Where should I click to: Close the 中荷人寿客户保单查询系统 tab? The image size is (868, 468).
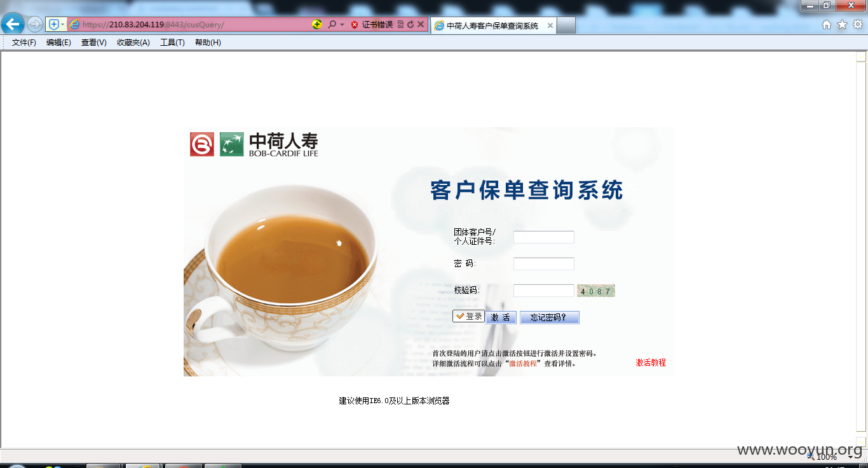click(x=550, y=26)
